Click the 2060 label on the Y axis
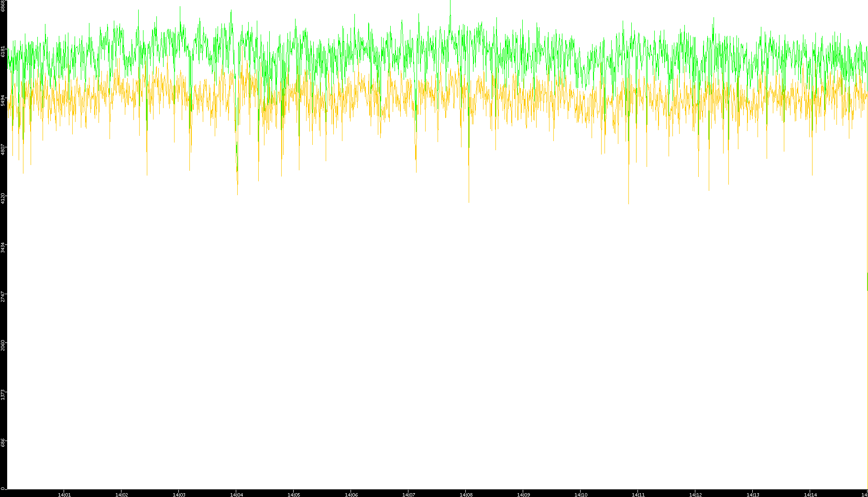 pyautogui.click(x=3, y=345)
